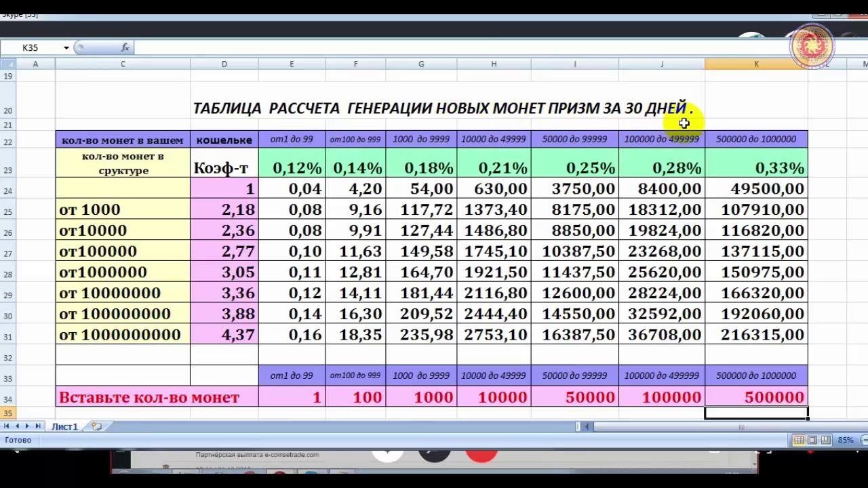Click the Name Box showing K35

point(31,47)
